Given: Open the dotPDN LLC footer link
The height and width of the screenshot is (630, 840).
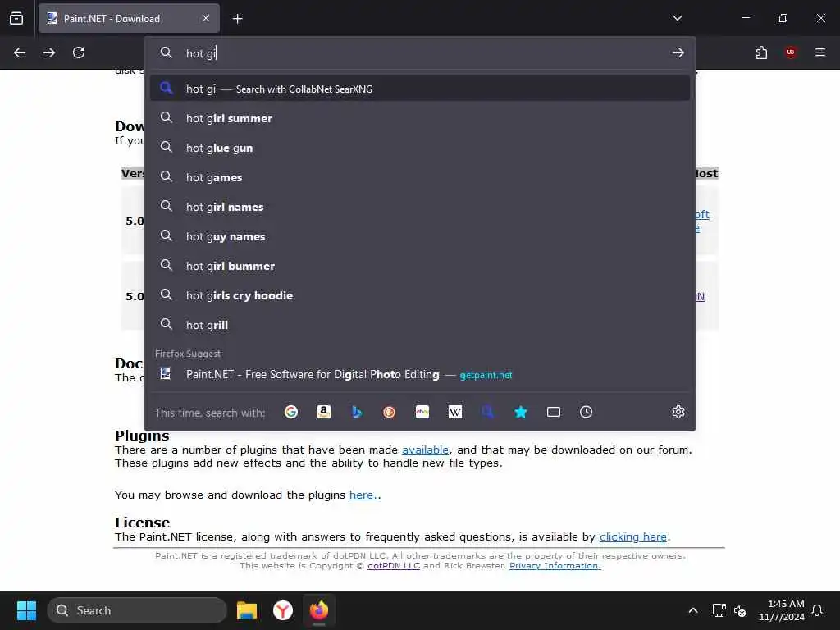Looking at the screenshot, I should point(394,566).
